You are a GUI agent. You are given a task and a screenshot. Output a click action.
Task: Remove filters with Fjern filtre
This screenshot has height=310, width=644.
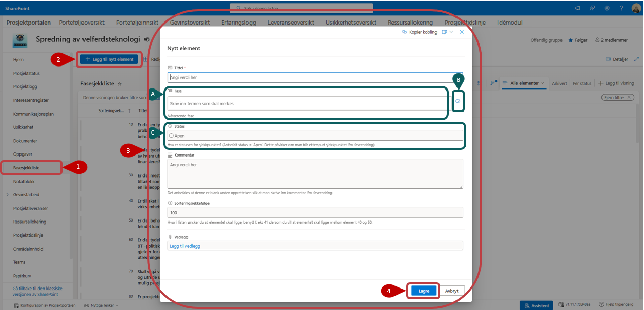tap(618, 97)
